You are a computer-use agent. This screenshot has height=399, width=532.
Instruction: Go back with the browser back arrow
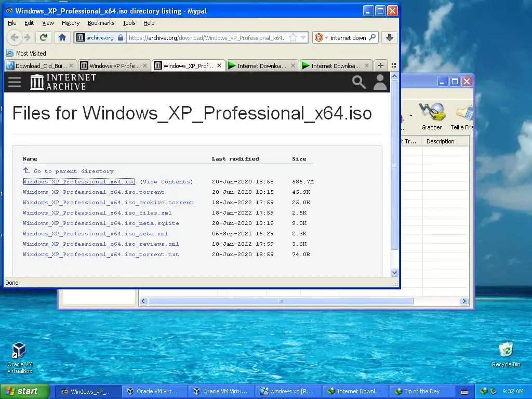click(x=14, y=37)
